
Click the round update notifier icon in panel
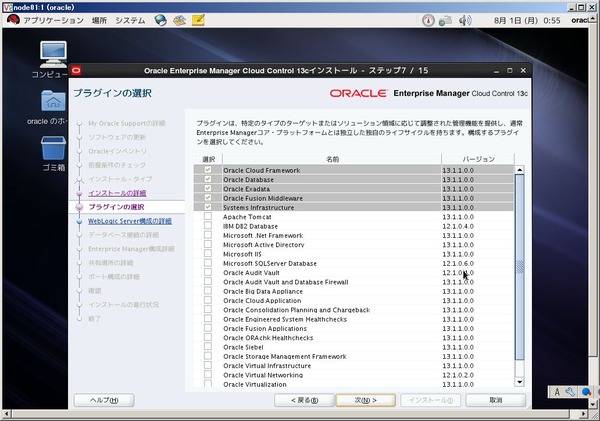(428, 20)
